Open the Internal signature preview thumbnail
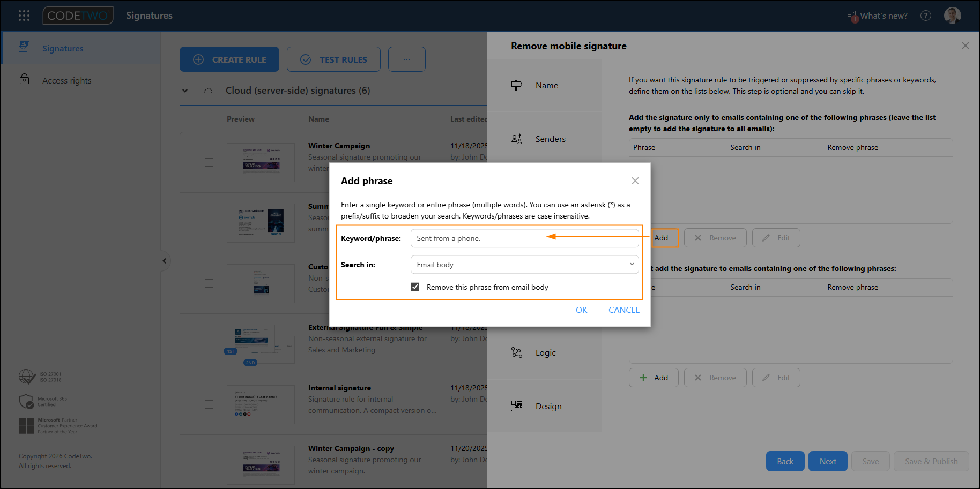Viewport: 980px width, 489px height. coord(261,404)
